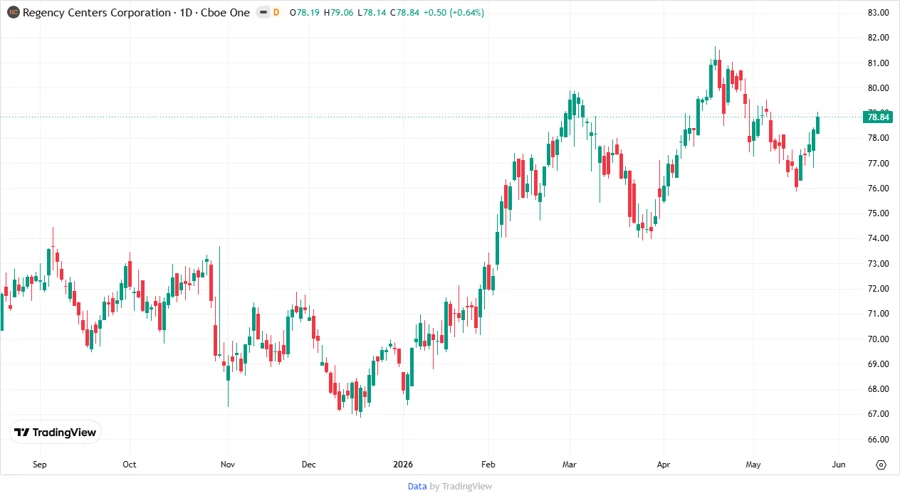
Task: Open chart settings gear icon
Action: click(x=881, y=465)
